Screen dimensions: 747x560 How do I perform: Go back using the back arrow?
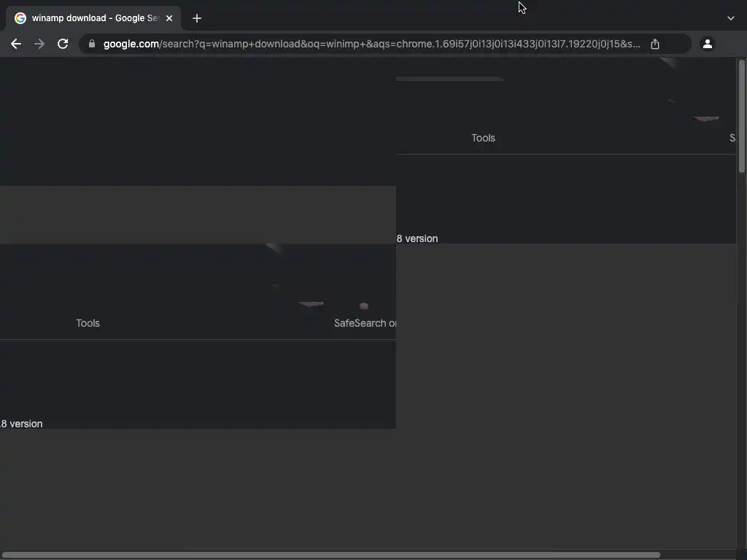[16, 44]
